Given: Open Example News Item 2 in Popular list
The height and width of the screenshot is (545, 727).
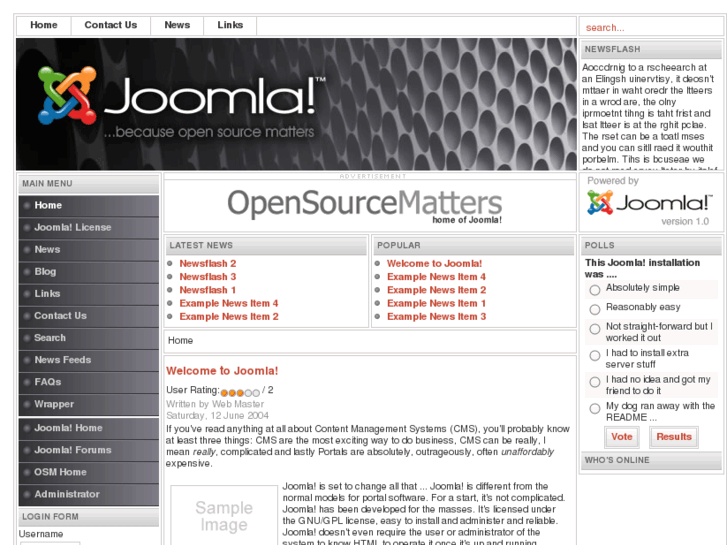Looking at the screenshot, I should pos(436,290).
